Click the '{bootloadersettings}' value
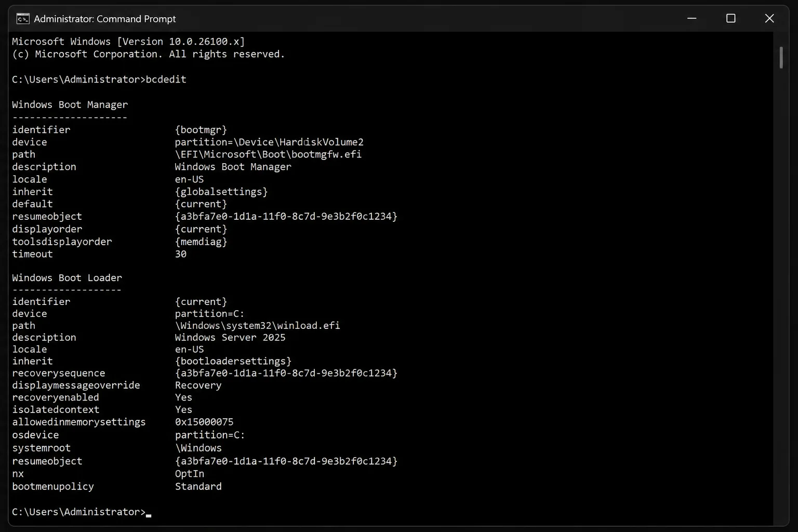 [x=233, y=361]
